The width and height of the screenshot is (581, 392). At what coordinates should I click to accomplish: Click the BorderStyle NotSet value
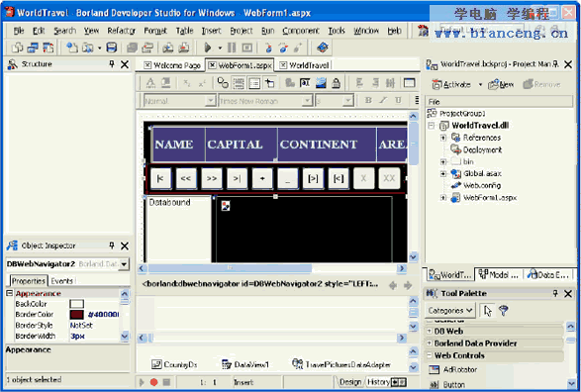[81, 325]
